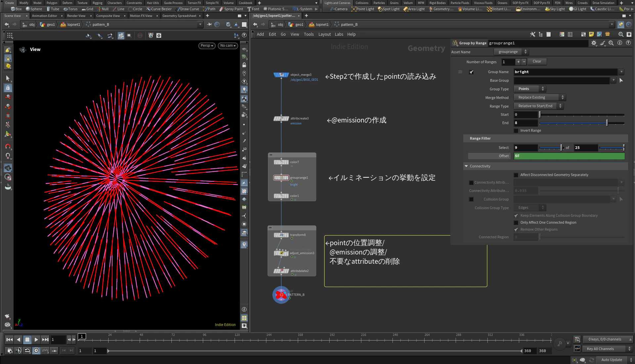The height and width of the screenshot is (364, 635).
Task: Open the Persp viewport menu
Action: tap(207, 46)
